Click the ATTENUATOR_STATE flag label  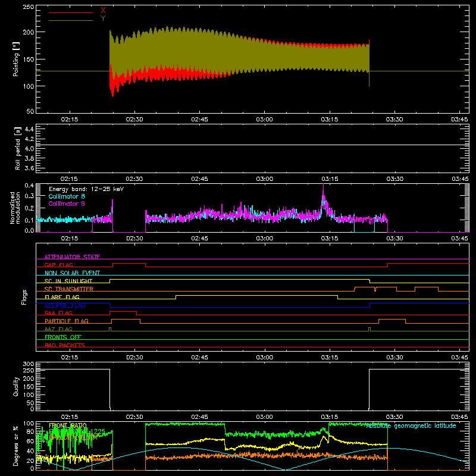(x=72, y=257)
